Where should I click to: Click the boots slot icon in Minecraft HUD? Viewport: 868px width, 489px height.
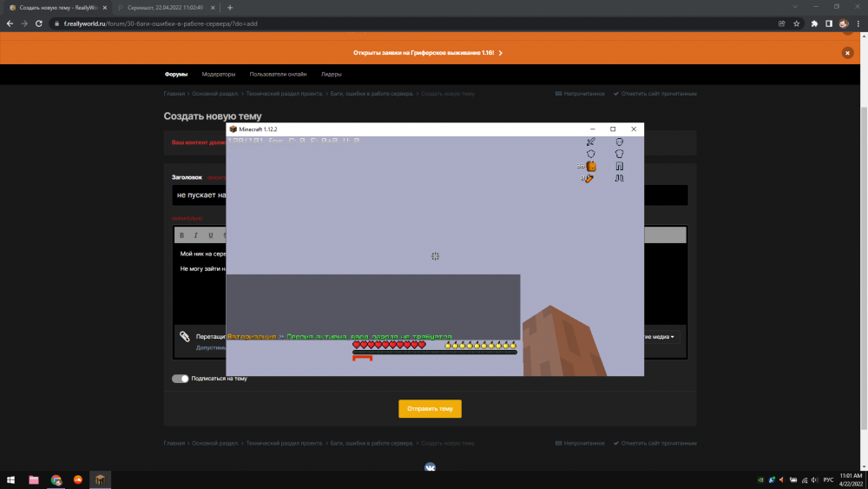619,178
